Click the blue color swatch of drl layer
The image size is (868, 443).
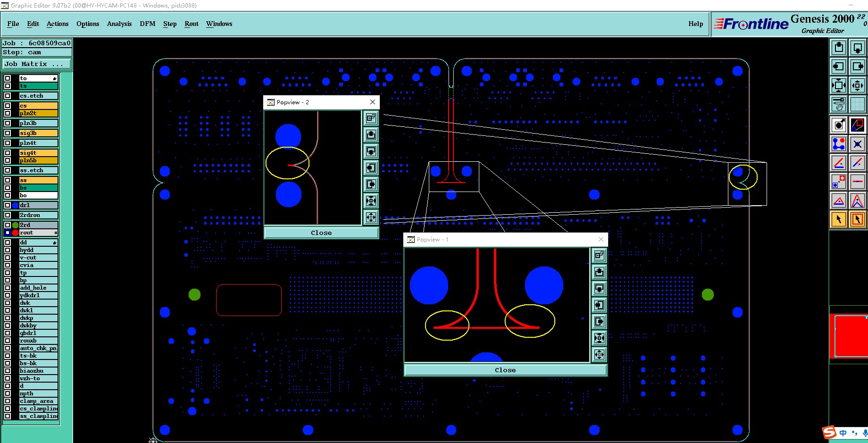(x=15, y=205)
